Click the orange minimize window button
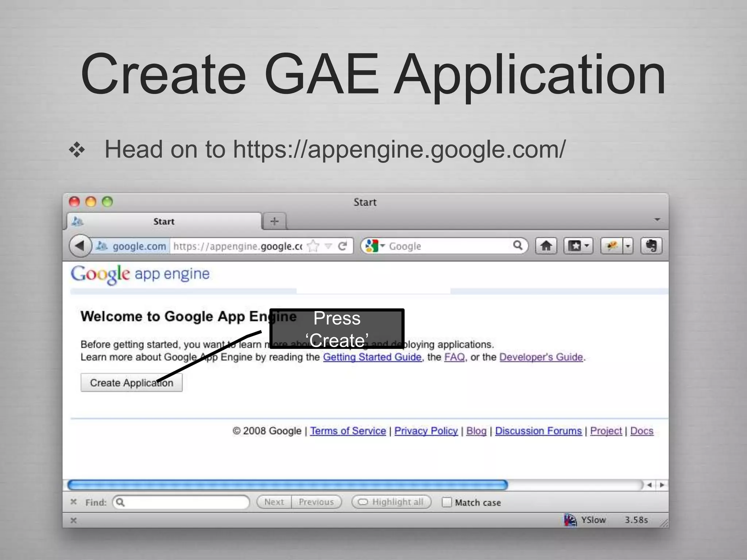The width and height of the screenshot is (747, 560). point(91,202)
